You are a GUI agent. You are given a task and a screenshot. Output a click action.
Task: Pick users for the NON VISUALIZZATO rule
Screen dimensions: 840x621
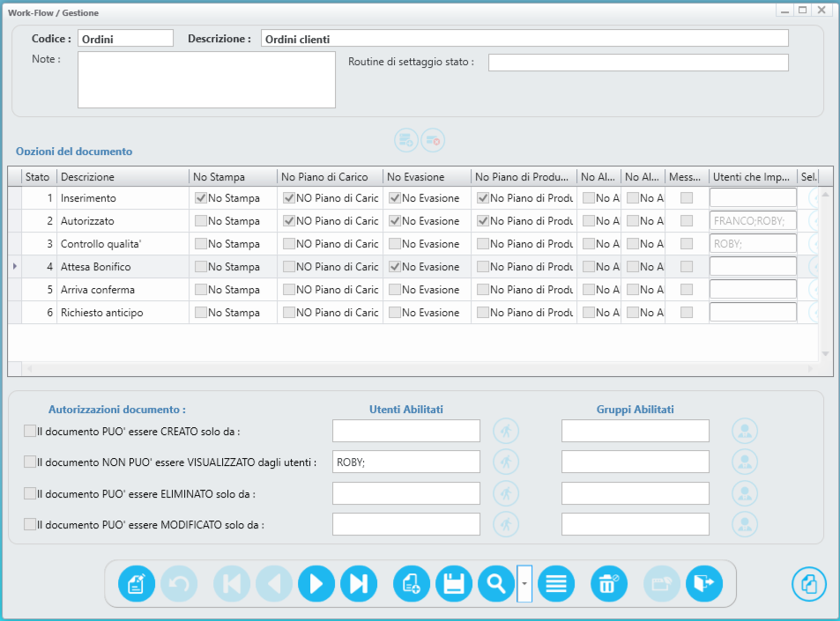tap(506, 462)
